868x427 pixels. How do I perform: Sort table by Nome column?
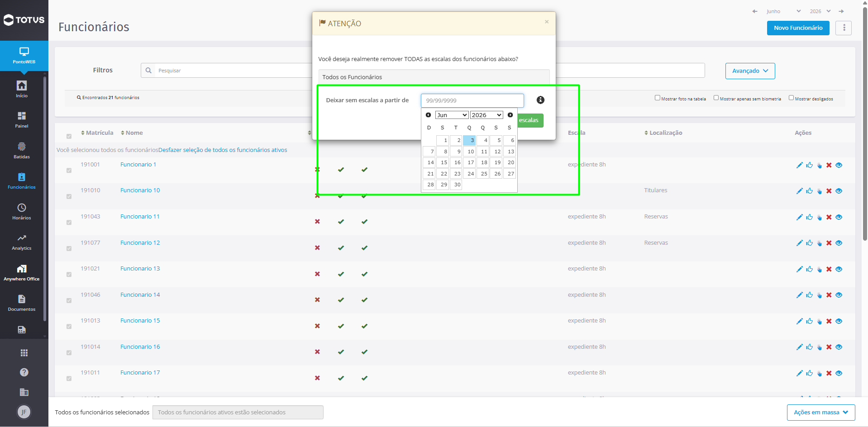pos(132,133)
